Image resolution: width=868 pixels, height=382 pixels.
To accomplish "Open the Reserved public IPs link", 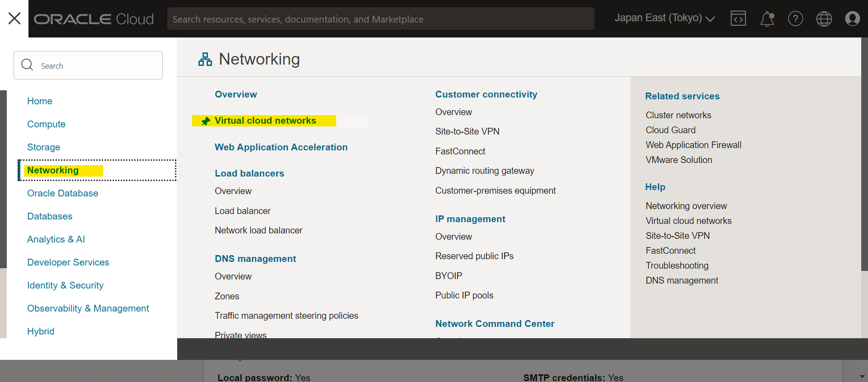I will pyautogui.click(x=474, y=256).
